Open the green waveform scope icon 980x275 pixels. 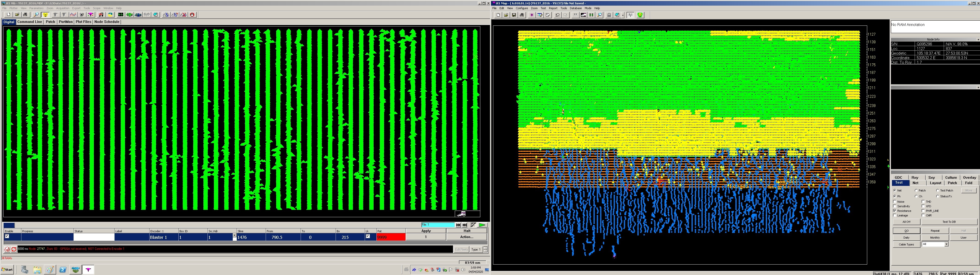pyautogui.click(x=121, y=15)
